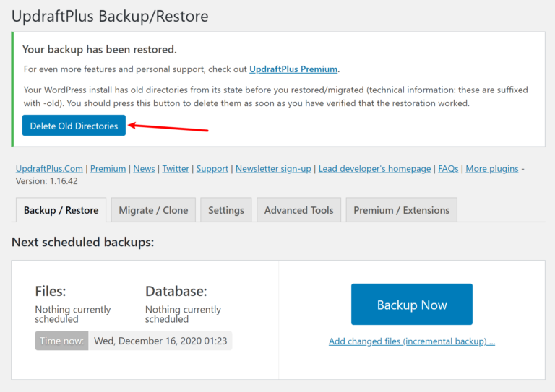Open the UpdraftPlus Premium link

(x=293, y=69)
